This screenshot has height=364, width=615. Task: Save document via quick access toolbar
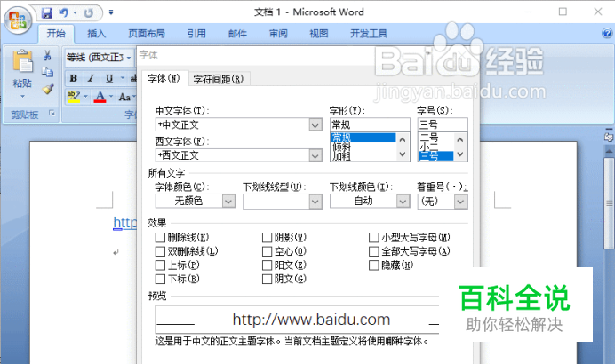[47, 13]
